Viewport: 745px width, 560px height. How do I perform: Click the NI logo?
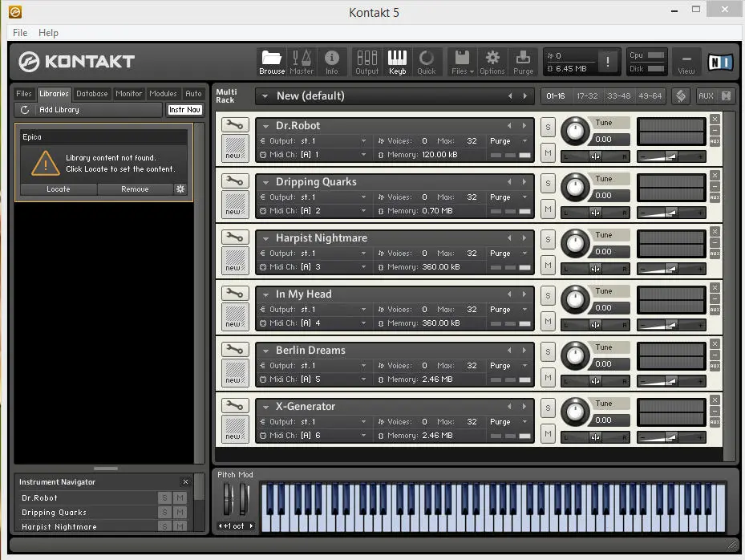[x=720, y=62]
